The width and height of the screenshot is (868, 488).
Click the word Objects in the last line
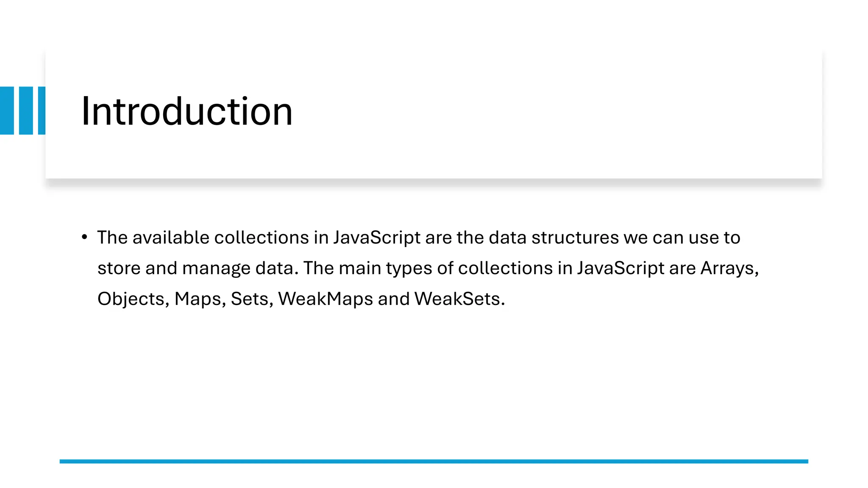click(131, 299)
